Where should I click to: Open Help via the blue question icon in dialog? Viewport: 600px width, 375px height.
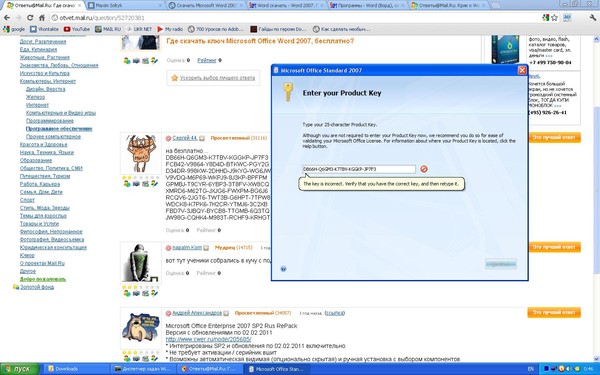pos(284,269)
